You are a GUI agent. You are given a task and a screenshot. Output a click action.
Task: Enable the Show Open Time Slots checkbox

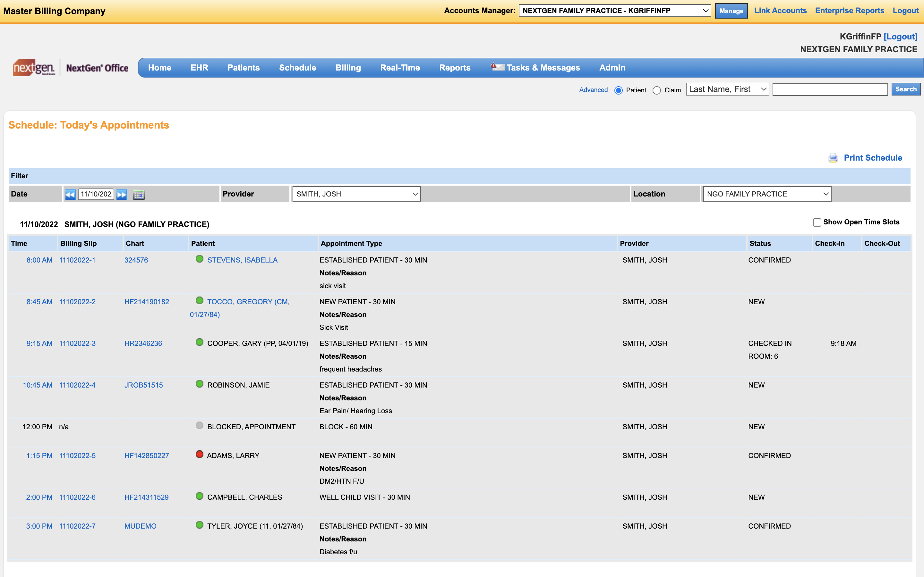(817, 222)
